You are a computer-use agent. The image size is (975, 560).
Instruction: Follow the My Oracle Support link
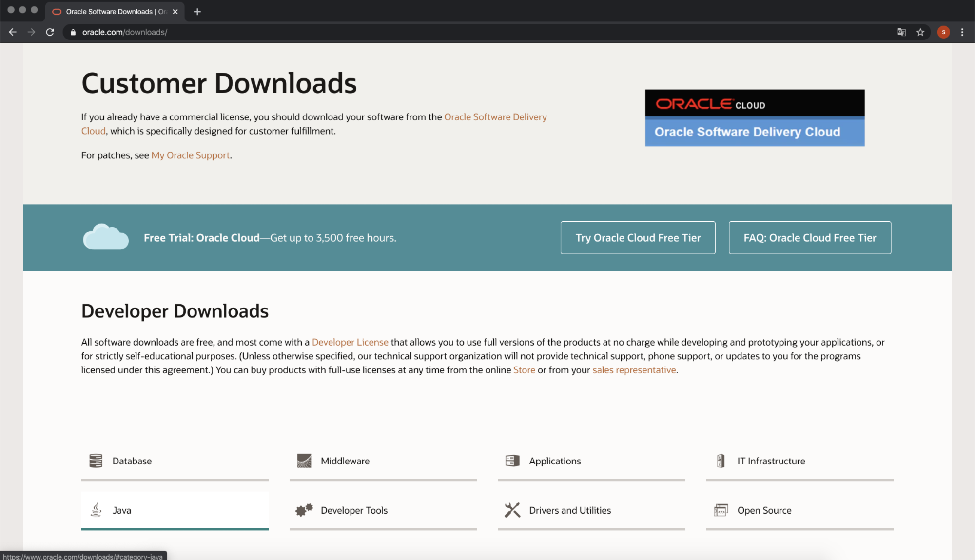pyautogui.click(x=190, y=155)
